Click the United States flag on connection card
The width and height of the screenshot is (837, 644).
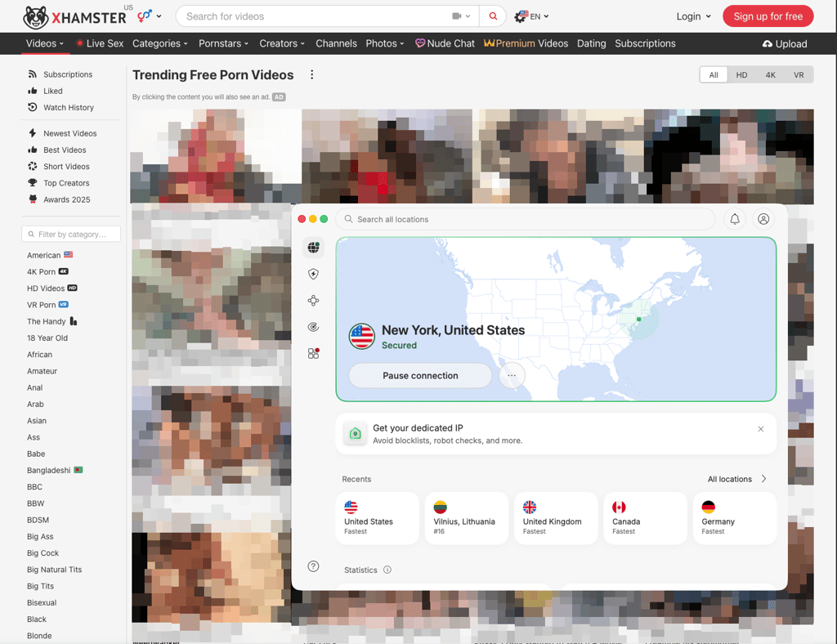click(x=362, y=336)
